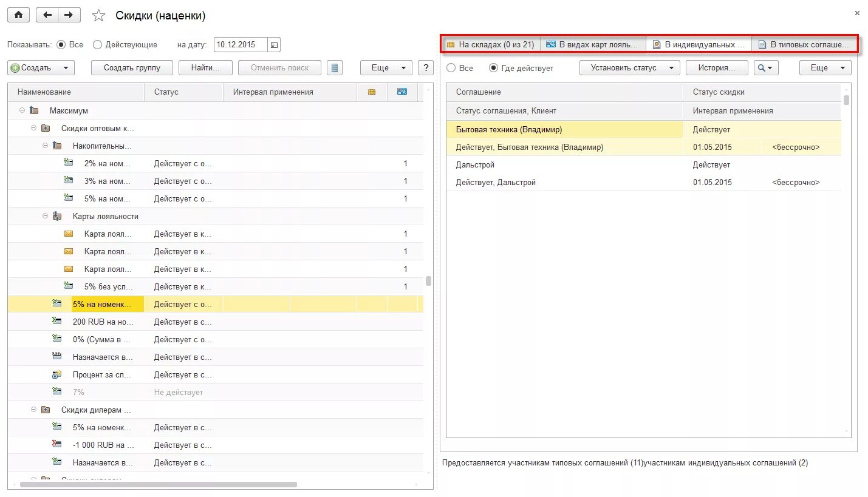
Task: Click the История... button
Action: coord(717,68)
